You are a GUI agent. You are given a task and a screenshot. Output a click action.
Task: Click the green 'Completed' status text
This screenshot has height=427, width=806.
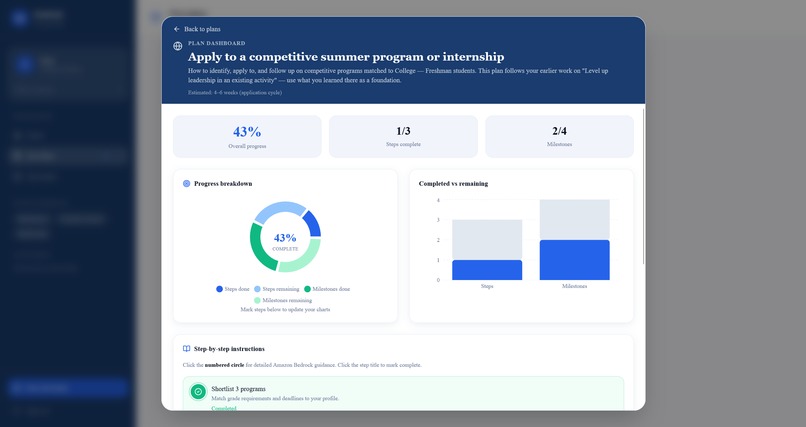224,409
